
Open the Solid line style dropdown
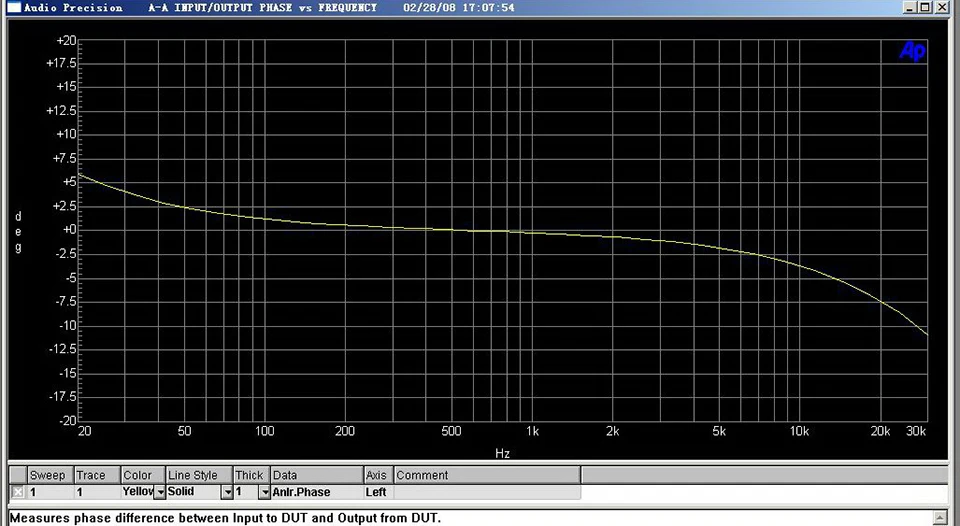[227, 492]
